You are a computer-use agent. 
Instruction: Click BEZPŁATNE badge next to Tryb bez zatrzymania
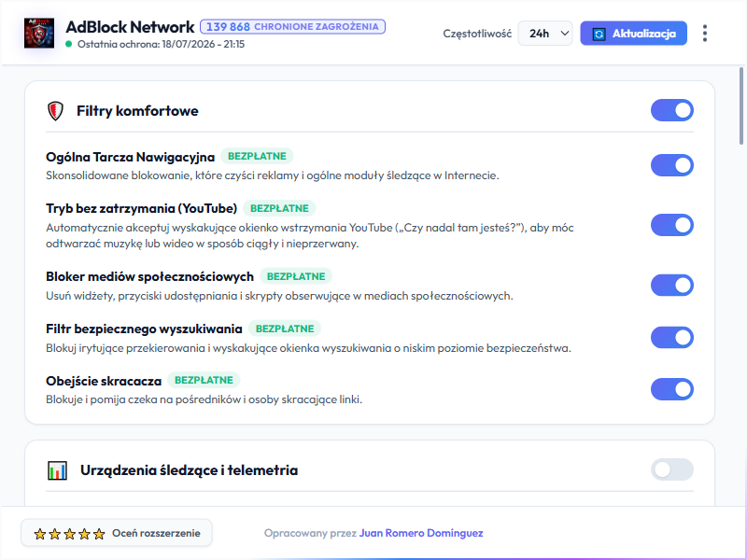(279, 208)
